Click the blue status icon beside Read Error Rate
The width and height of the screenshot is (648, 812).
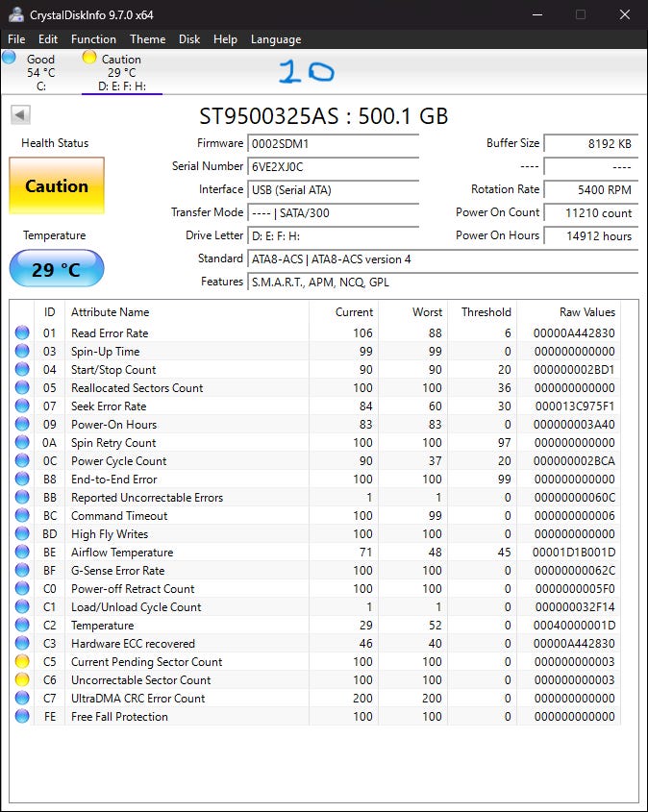pos(22,333)
